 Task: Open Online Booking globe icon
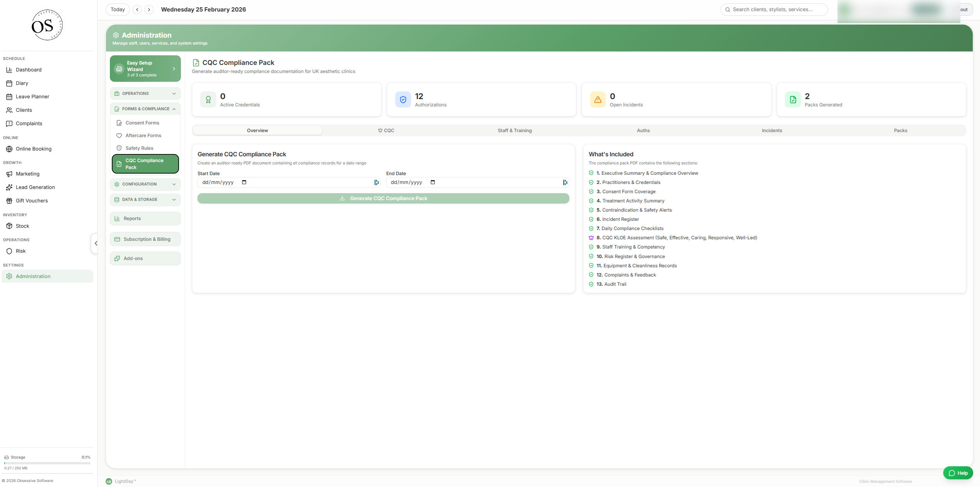(9, 149)
